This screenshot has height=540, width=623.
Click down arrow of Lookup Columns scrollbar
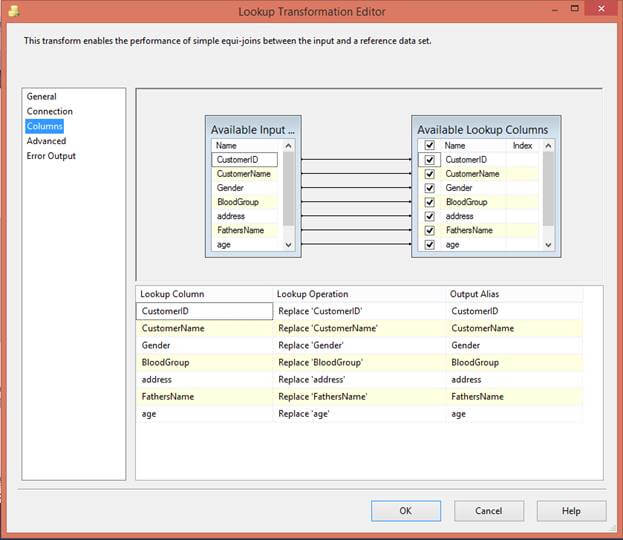pyautogui.click(x=548, y=245)
